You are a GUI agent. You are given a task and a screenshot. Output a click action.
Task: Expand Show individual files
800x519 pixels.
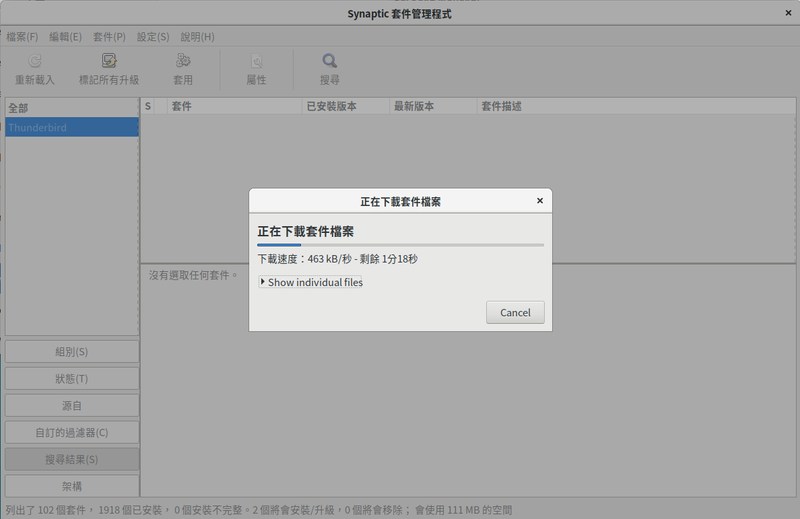(311, 283)
